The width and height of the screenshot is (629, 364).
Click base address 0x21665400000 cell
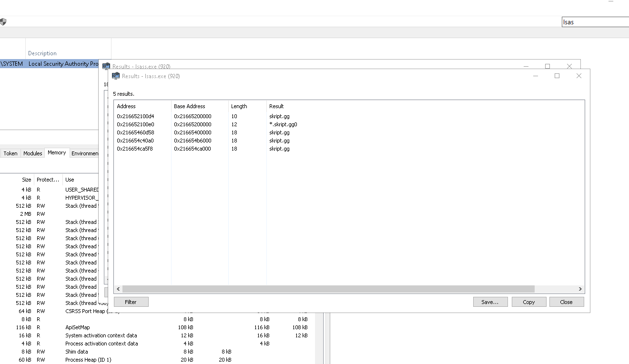coord(193,132)
